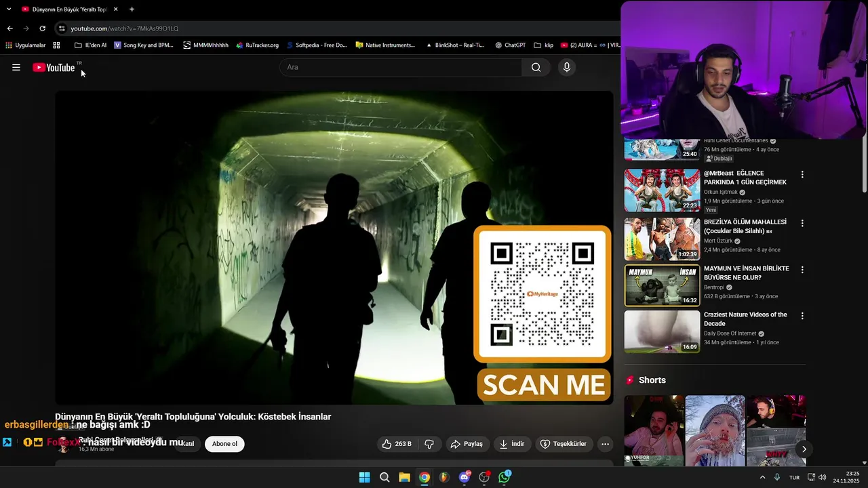Viewport: 868px width, 488px height.
Task: Click the Katıl join button
Action: [x=187, y=444]
